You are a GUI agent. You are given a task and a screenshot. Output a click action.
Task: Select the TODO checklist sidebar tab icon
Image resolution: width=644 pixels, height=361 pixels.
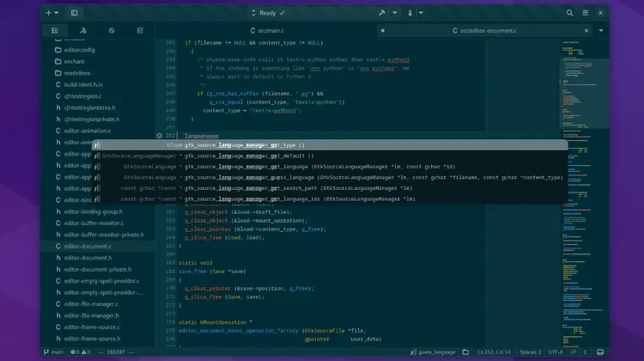pyautogui.click(x=140, y=30)
